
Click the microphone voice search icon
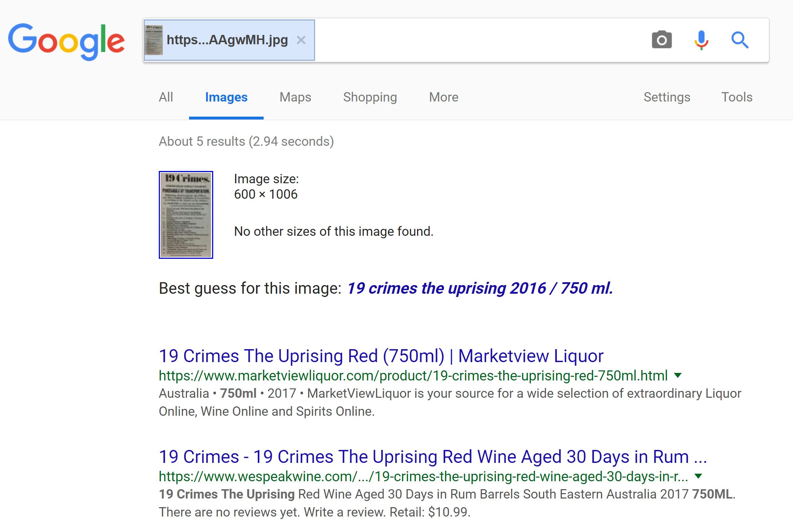tap(701, 40)
